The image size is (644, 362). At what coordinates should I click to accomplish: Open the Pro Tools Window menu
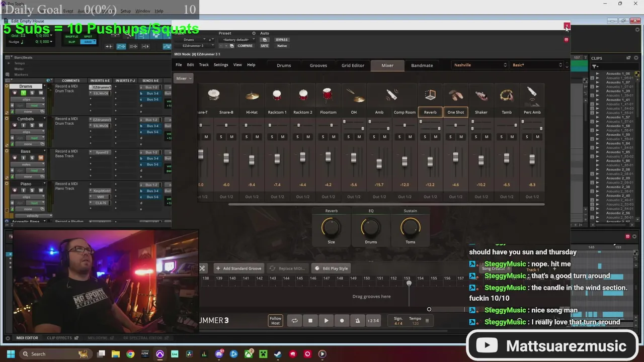pyautogui.click(x=142, y=11)
